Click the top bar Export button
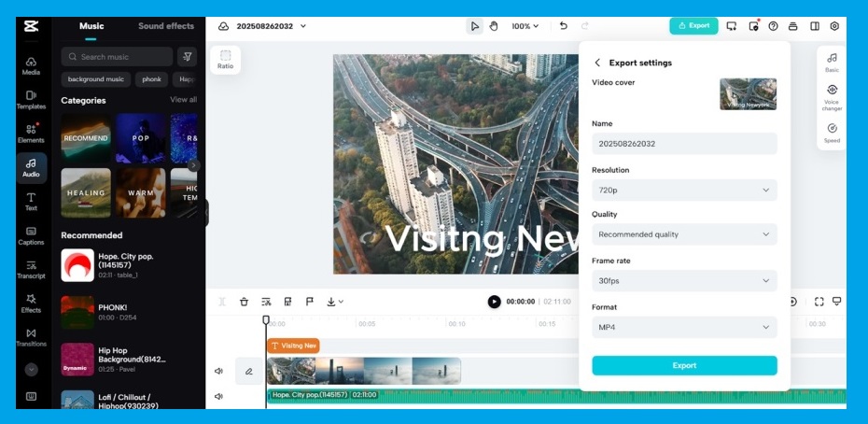 693,25
